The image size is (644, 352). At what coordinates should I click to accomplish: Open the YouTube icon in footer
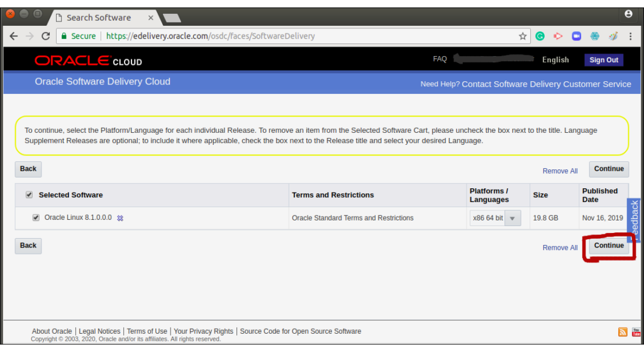[x=636, y=332]
